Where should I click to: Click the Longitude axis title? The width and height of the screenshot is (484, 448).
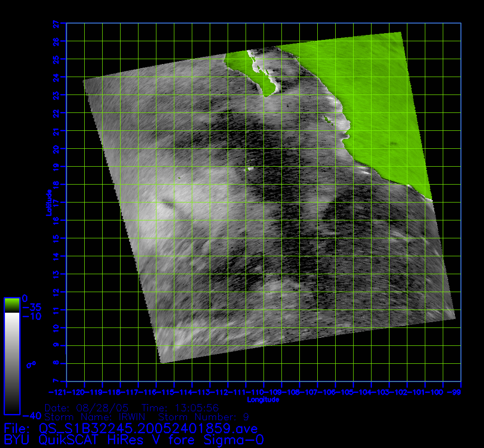(x=264, y=400)
